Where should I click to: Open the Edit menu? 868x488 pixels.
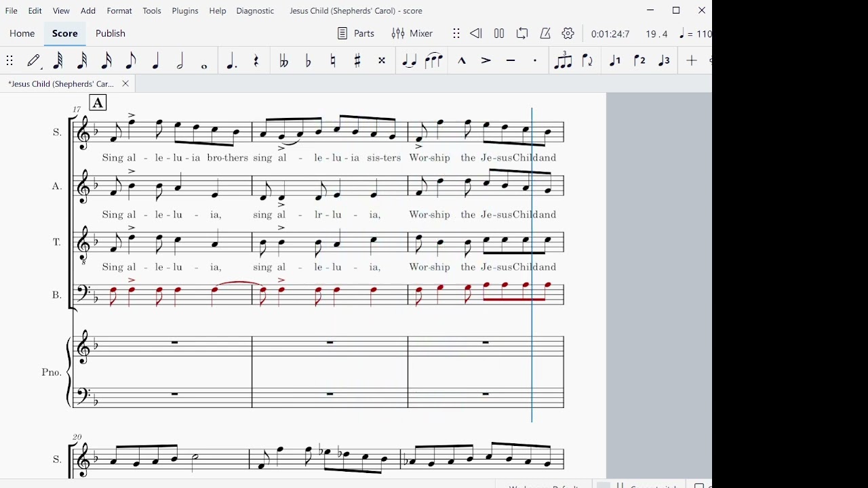[35, 11]
